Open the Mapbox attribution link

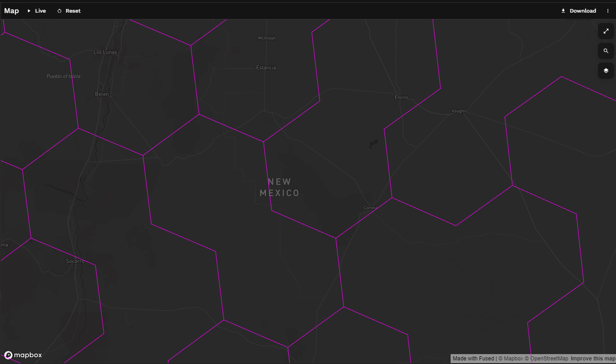click(511, 359)
